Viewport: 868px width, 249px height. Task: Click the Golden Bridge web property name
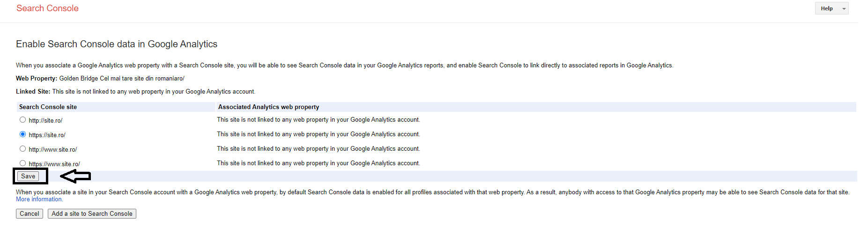click(x=122, y=79)
